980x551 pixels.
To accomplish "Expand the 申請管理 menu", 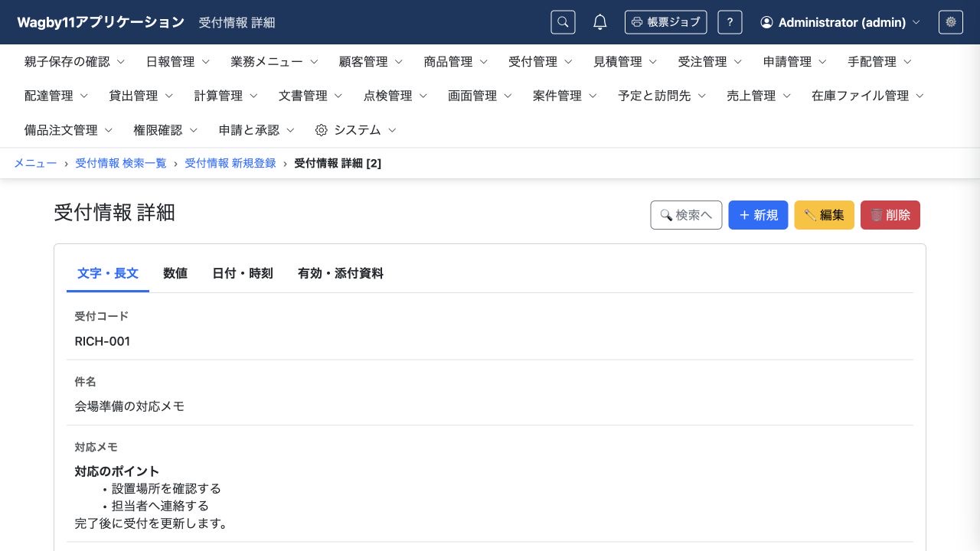I will point(795,62).
